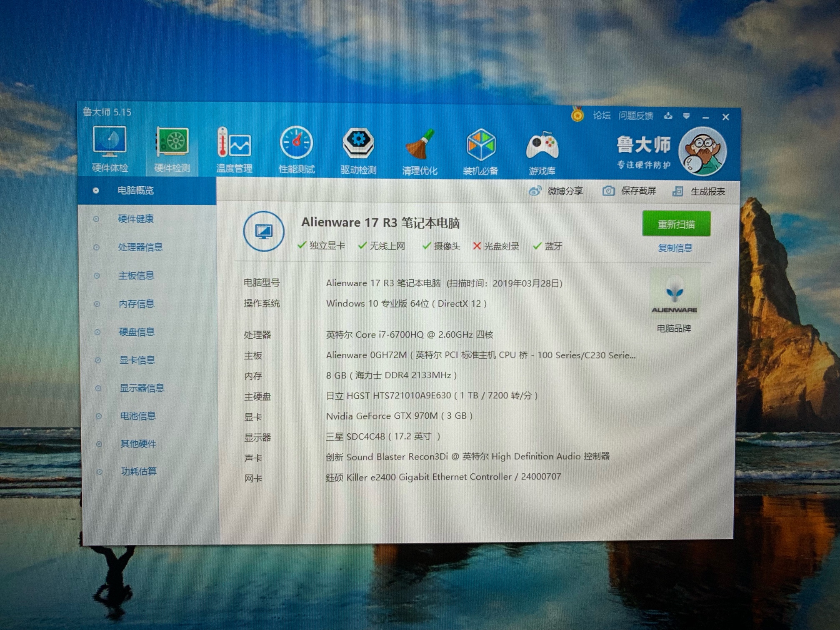Select the 硬件检测 hardware detection icon

(172, 150)
